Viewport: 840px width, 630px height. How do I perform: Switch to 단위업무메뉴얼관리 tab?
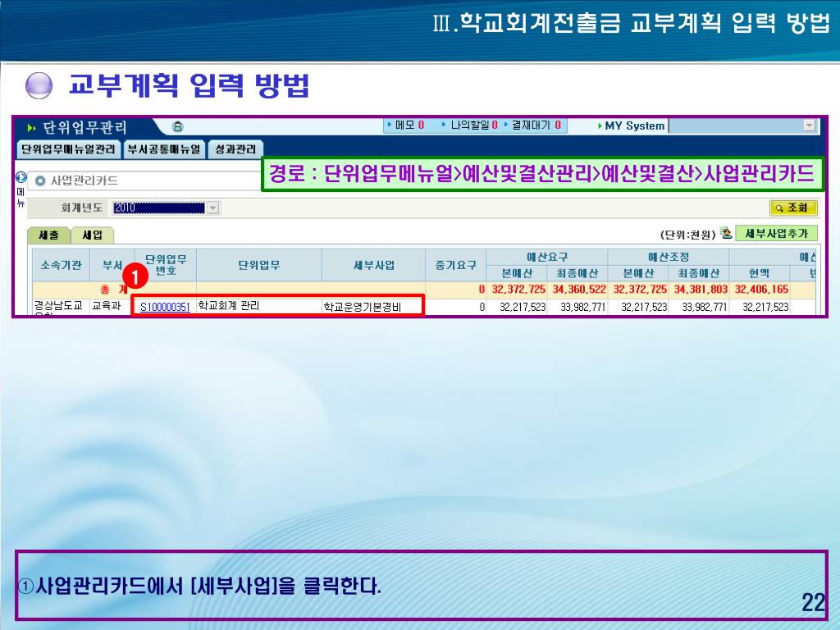[68, 149]
